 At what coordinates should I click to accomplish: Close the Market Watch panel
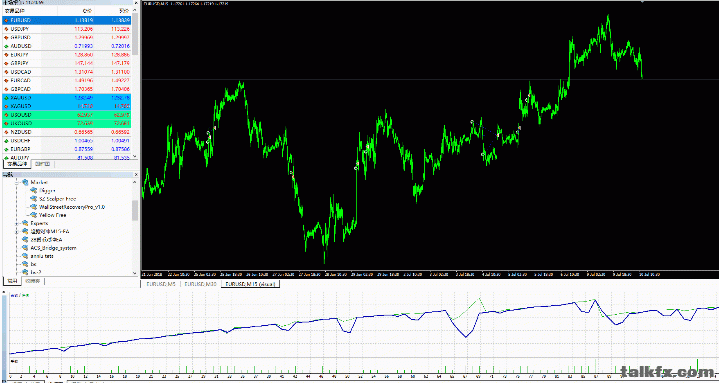[136, 3]
